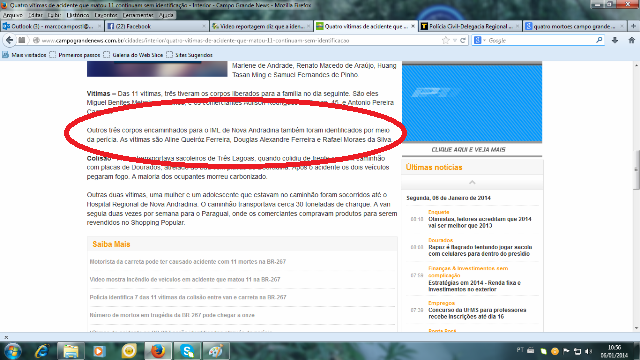Switch to the Video reportagem tab
This screenshot has height=360, width=640.
[x=262, y=26]
